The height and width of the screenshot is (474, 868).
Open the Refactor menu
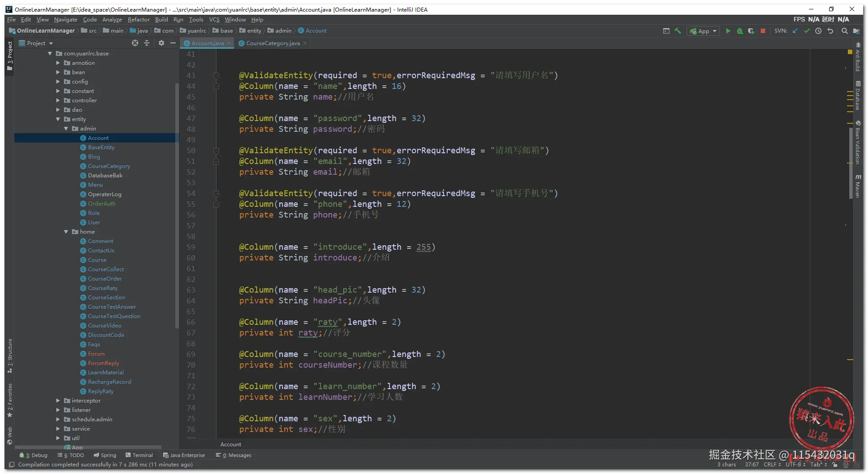(139, 20)
